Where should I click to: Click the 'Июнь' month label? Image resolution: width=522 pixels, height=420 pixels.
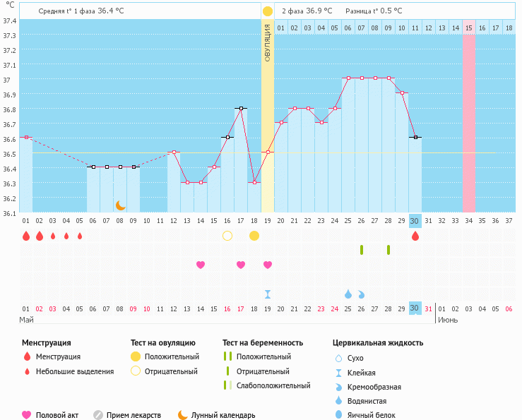(447, 320)
